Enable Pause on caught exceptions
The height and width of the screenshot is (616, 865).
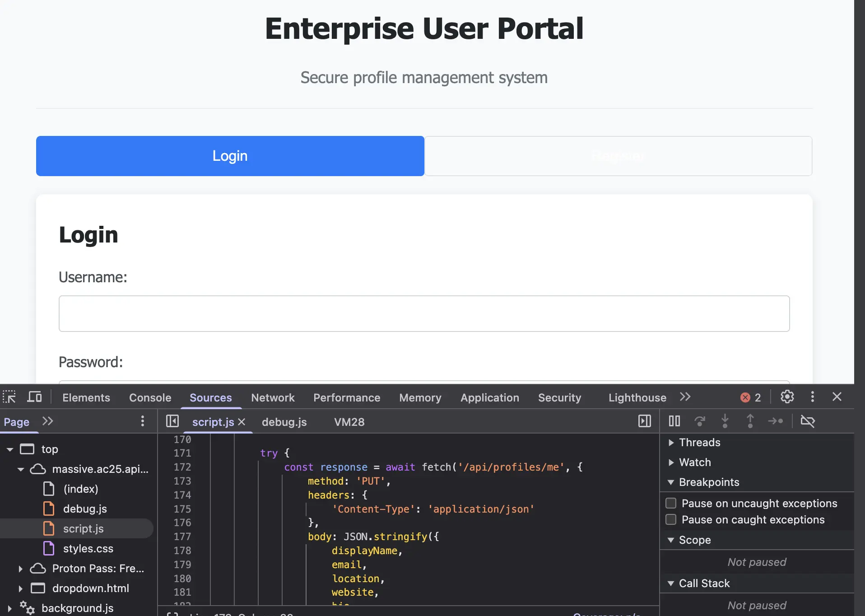coord(671,519)
